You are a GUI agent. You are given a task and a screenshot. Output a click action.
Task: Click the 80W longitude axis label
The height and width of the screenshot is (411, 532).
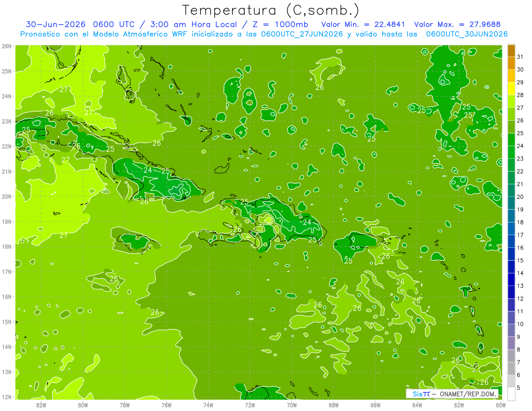coord(83,405)
